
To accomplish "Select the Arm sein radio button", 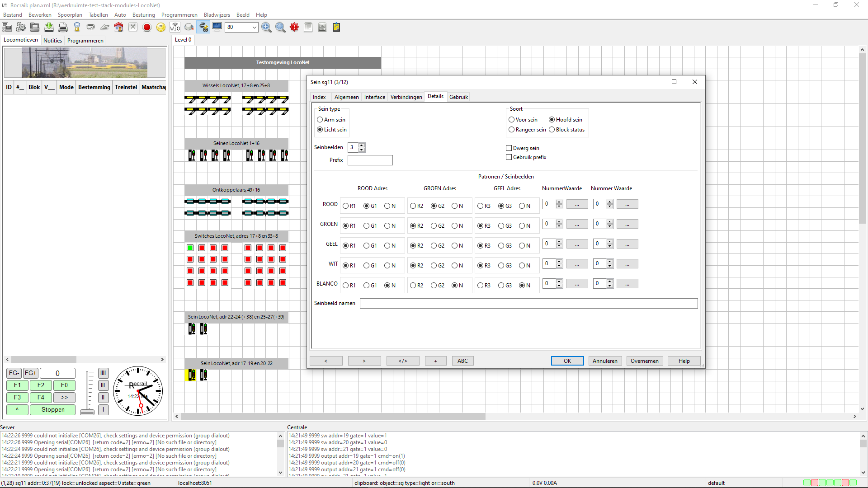I will click(320, 120).
